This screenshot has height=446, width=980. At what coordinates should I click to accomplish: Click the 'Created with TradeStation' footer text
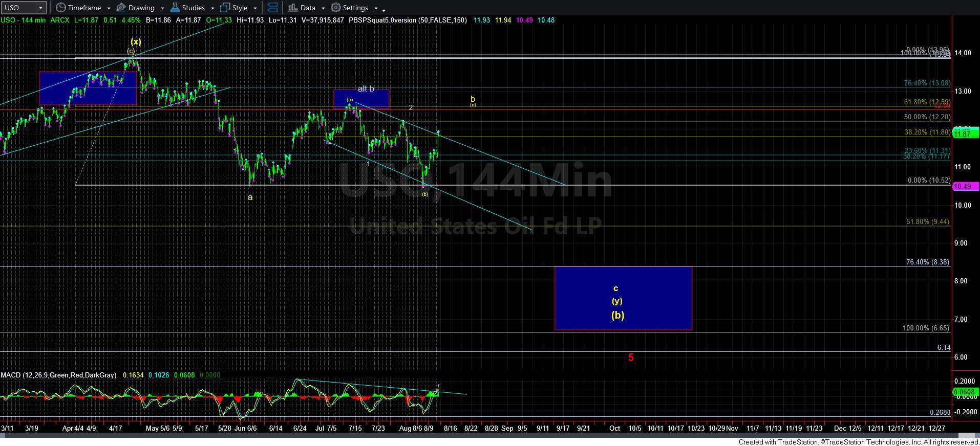(x=859, y=442)
